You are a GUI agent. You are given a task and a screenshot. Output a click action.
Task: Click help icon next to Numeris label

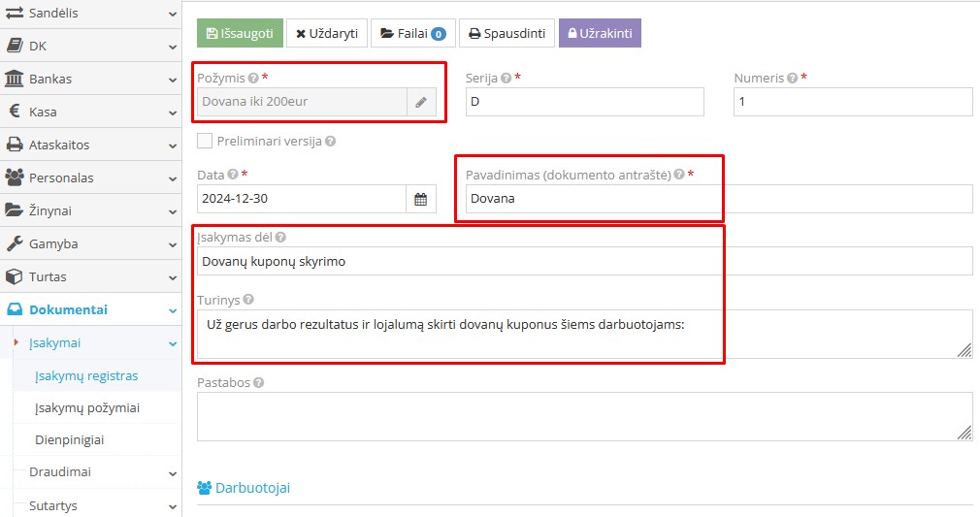[793, 79]
